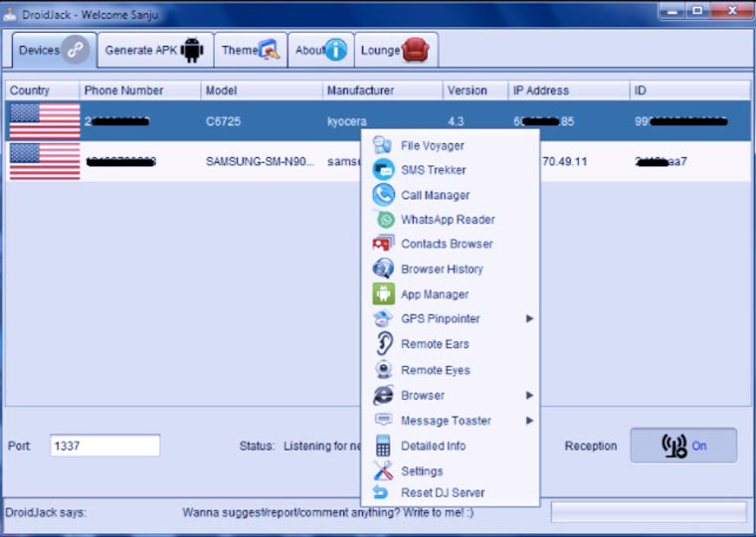756x537 pixels.
Task: Expand the GPS Pinpointer submenu arrow
Action: click(x=530, y=319)
